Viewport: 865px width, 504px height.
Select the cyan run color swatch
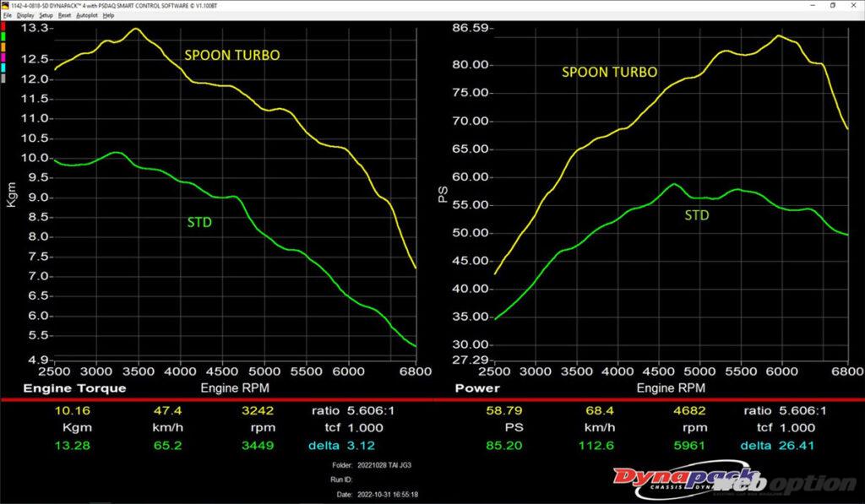[3, 68]
